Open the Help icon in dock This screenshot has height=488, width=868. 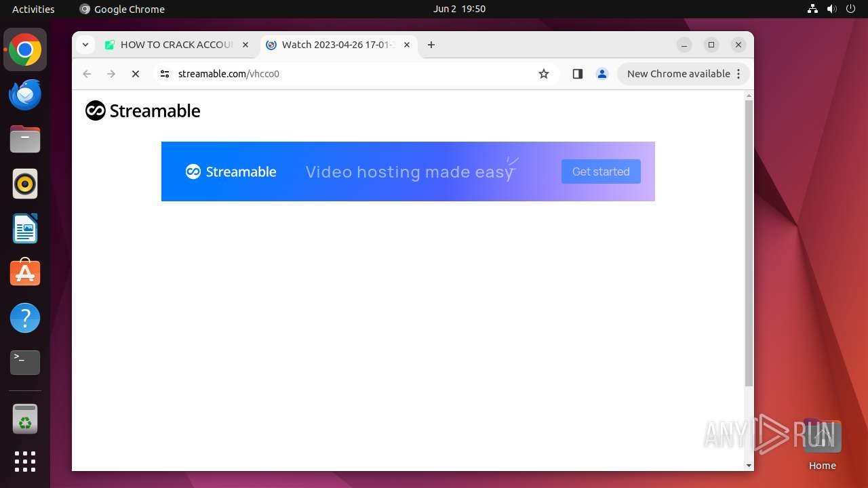click(25, 318)
